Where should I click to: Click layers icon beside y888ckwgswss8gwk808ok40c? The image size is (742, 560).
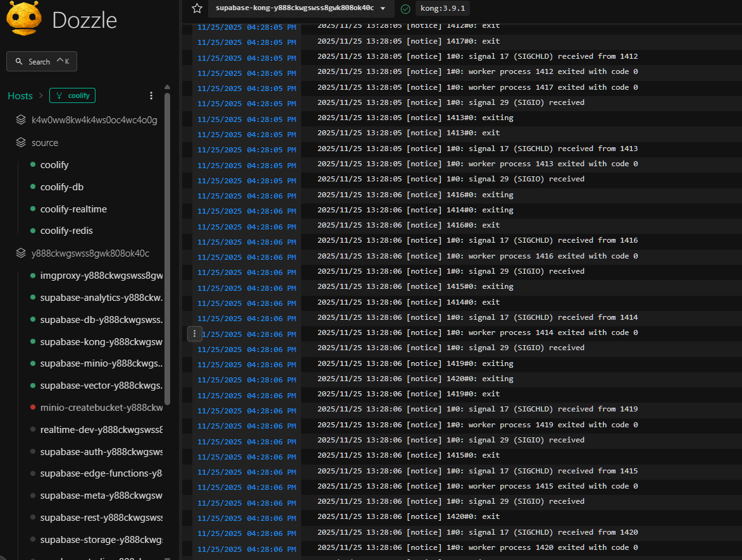(21, 253)
